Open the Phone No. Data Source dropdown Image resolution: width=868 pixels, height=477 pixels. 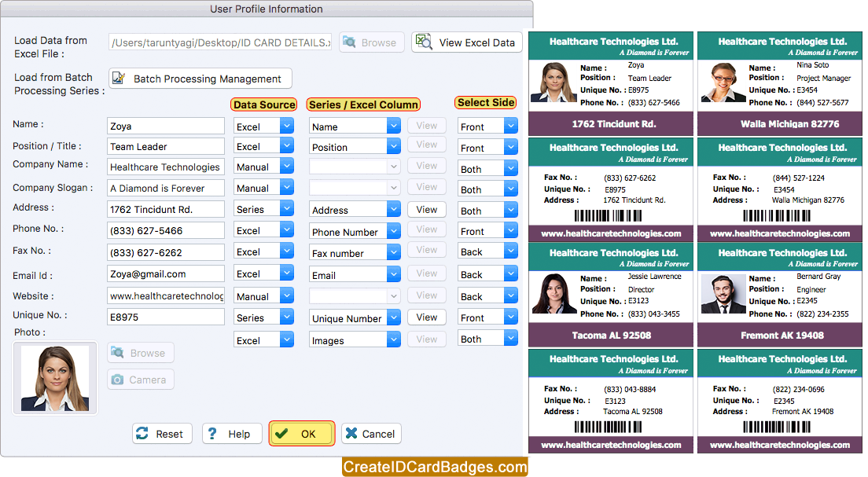(x=263, y=230)
